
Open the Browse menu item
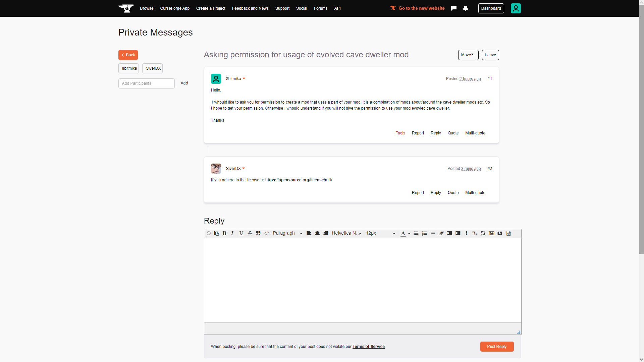[x=147, y=8]
